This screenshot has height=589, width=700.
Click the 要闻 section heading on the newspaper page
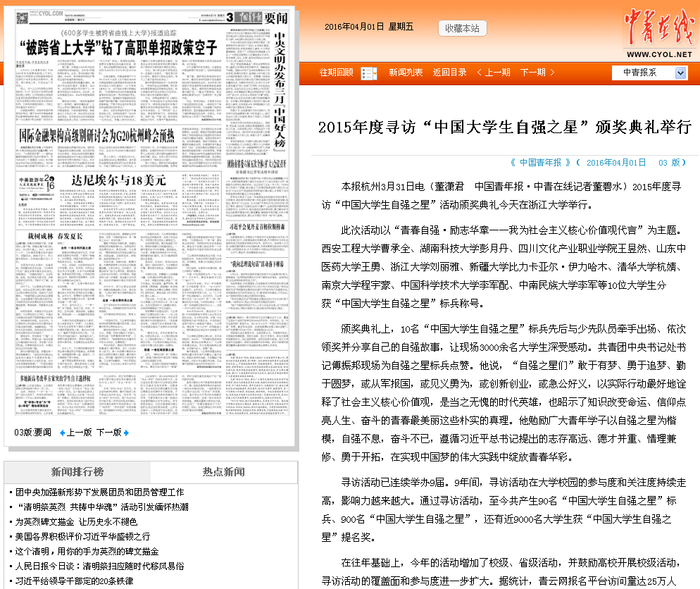pyautogui.click(x=275, y=18)
